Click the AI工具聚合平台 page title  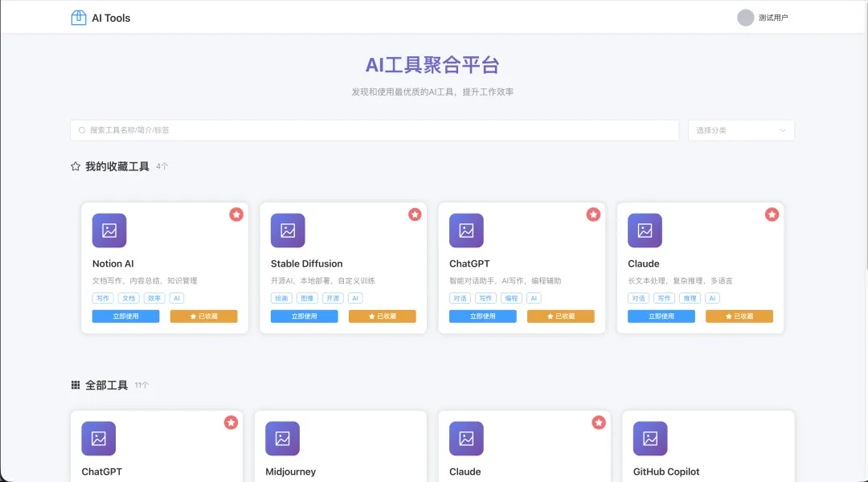coord(432,65)
